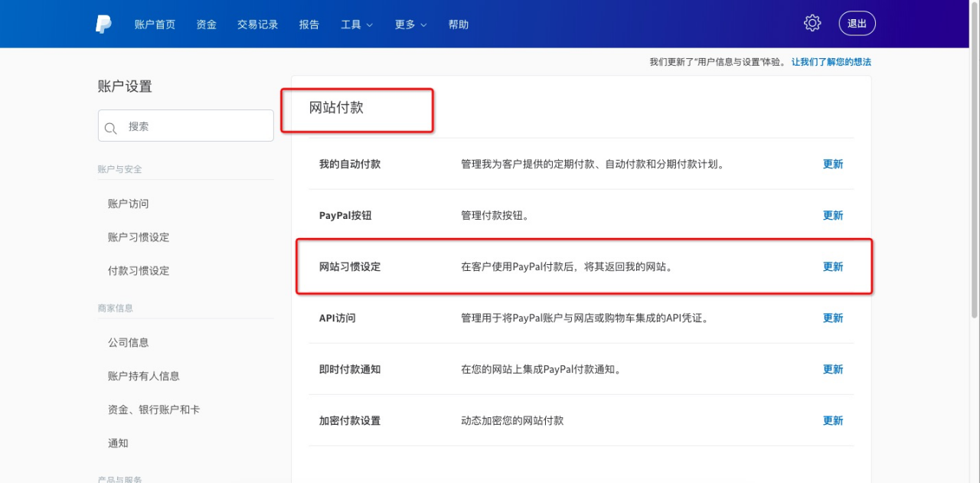Open 资金 in the top navigation
The width and height of the screenshot is (980, 483).
tap(207, 24)
